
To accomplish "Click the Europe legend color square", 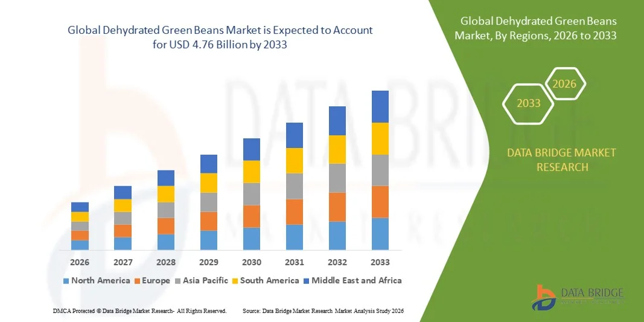I will click(x=138, y=281).
